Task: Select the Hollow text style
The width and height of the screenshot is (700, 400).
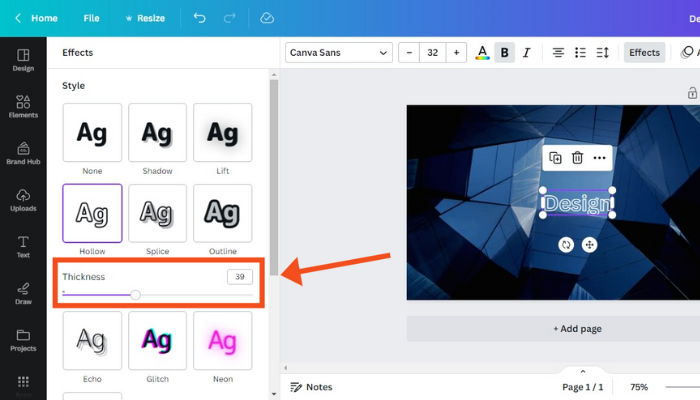Action: (92, 213)
